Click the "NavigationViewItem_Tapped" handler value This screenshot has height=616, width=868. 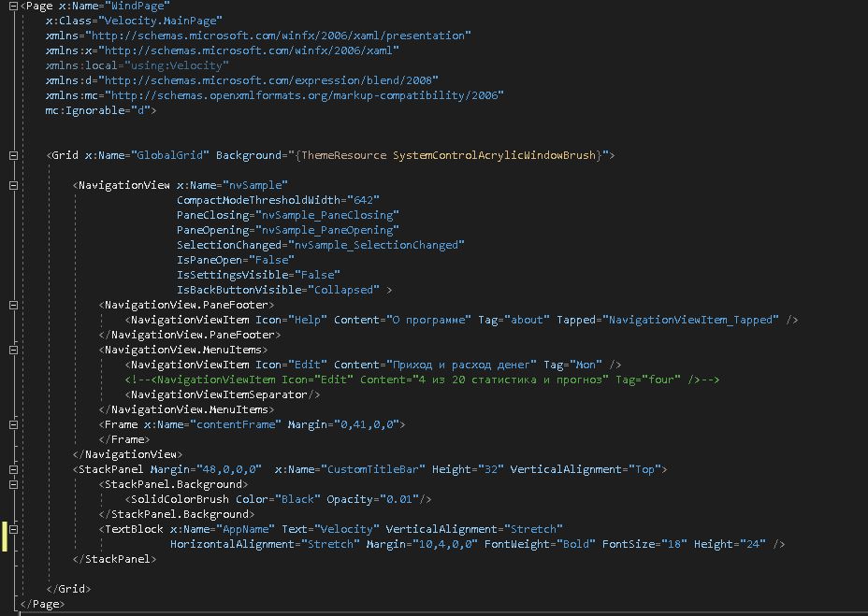click(690, 320)
